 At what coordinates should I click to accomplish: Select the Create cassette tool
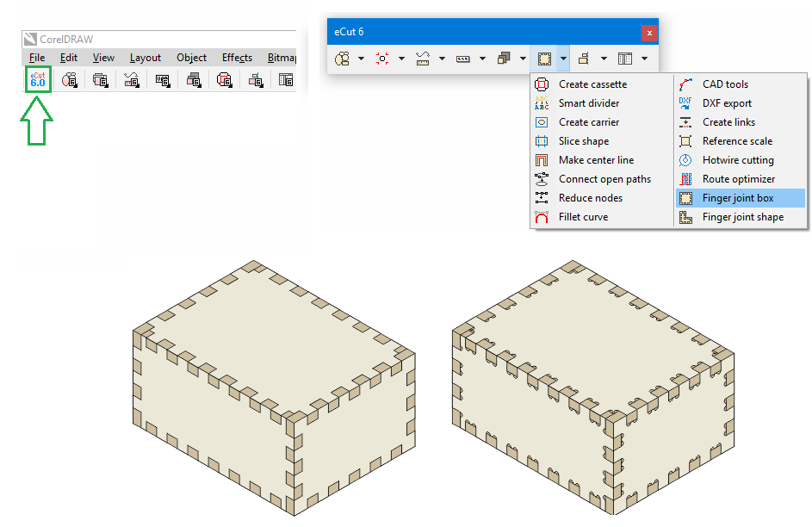(592, 84)
